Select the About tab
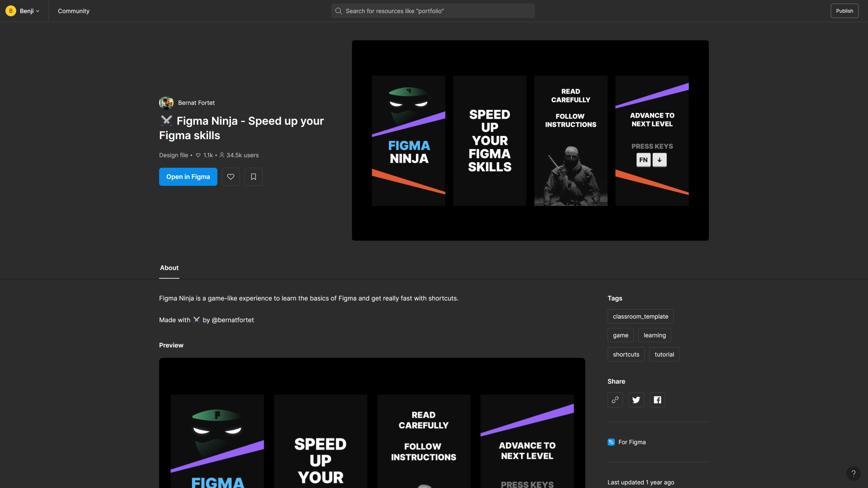 pyautogui.click(x=169, y=267)
